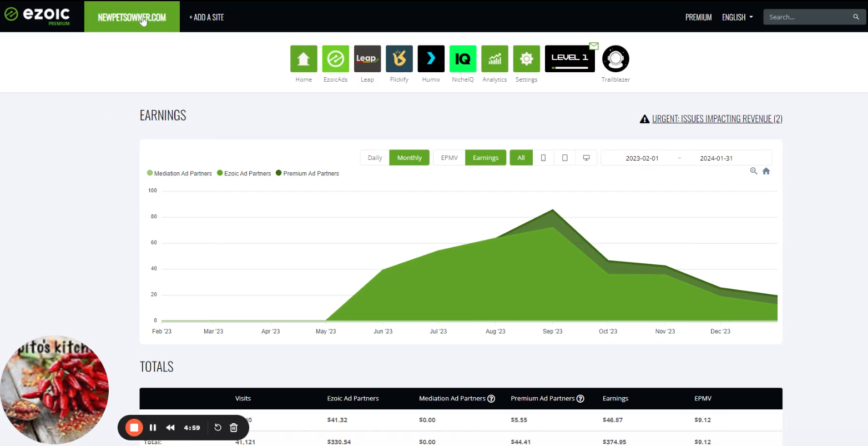Click the PREMIUM menu item
This screenshot has width=868, height=446.
698,17
